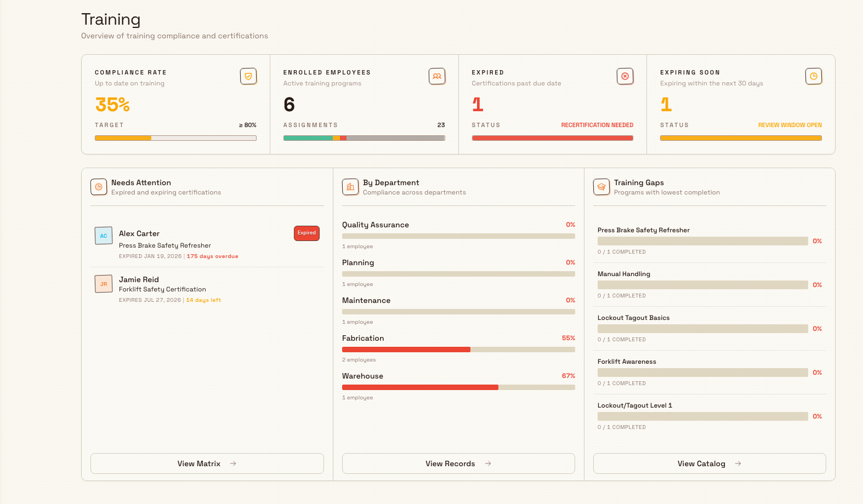863x504 pixels.
Task: Click the Warehouse department label
Action: tap(362, 376)
